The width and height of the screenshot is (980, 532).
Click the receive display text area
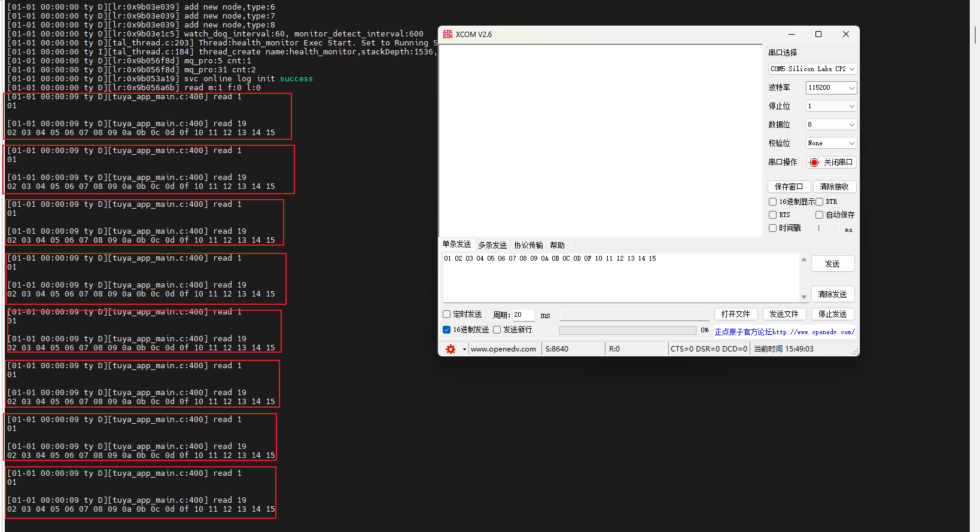pyautogui.click(x=601, y=140)
